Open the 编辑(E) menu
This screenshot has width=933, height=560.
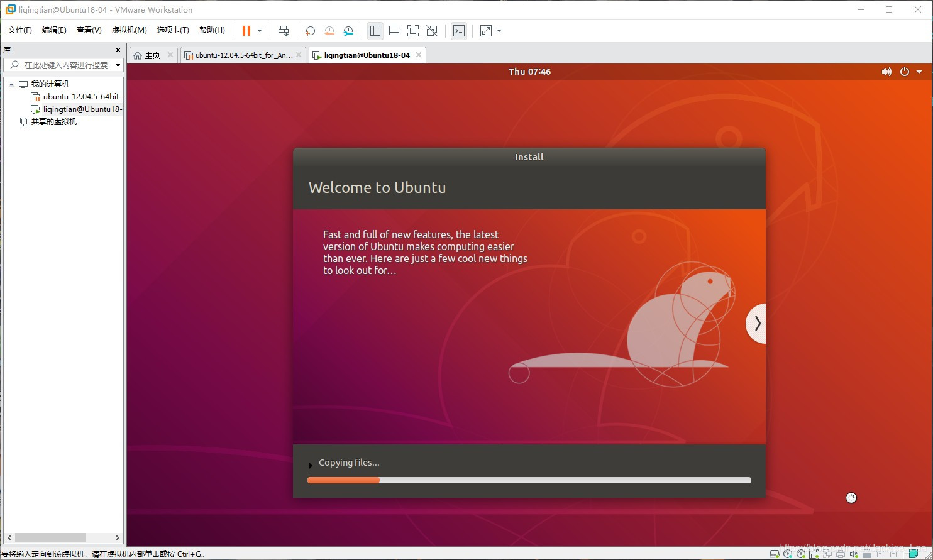coord(54,30)
